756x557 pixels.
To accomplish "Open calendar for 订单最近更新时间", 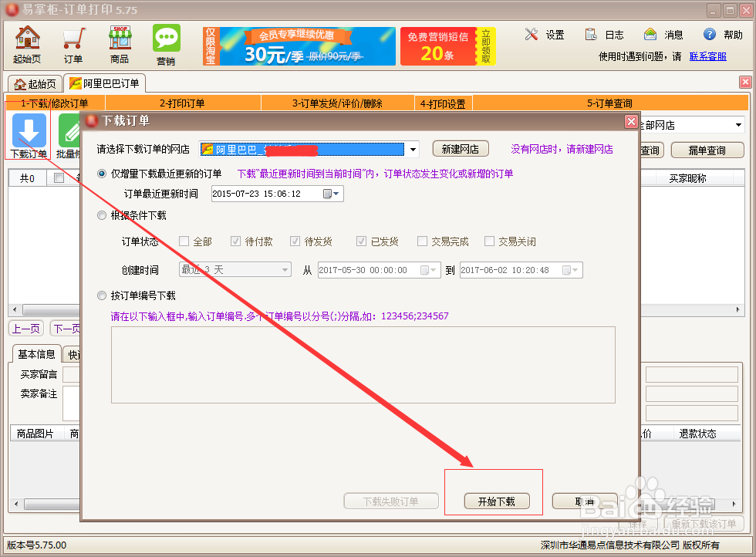I will [x=331, y=194].
